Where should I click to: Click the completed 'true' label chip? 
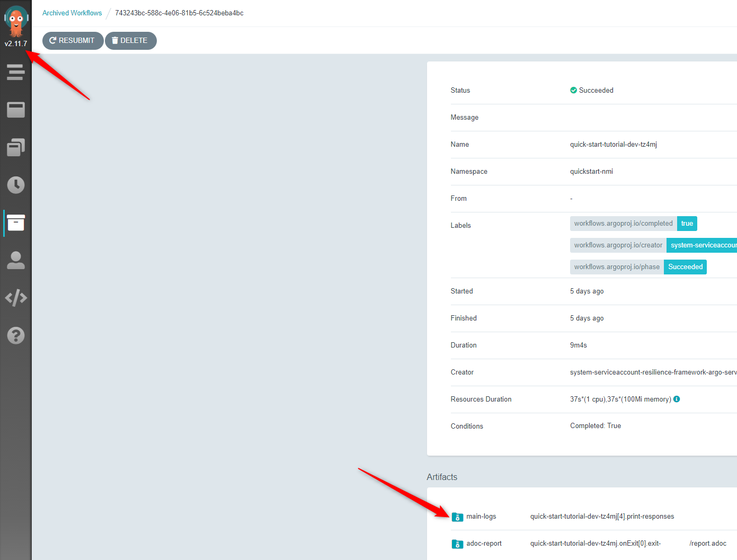687,223
